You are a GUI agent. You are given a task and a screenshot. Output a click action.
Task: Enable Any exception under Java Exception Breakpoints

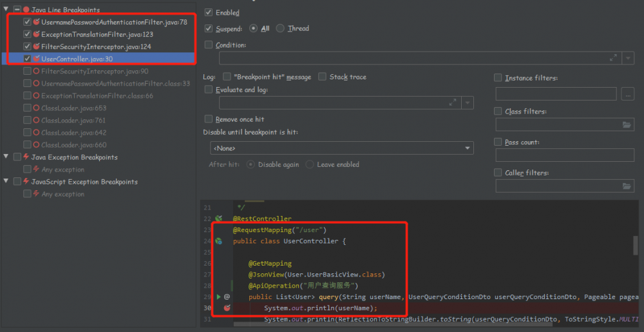(x=28, y=170)
